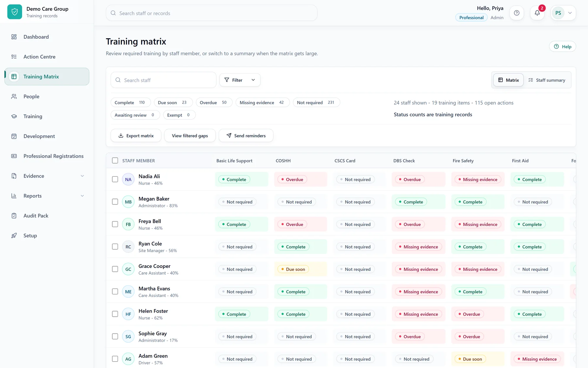Toggle the select-all staff checkbox in header
588x368 pixels.
click(x=115, y=161)
